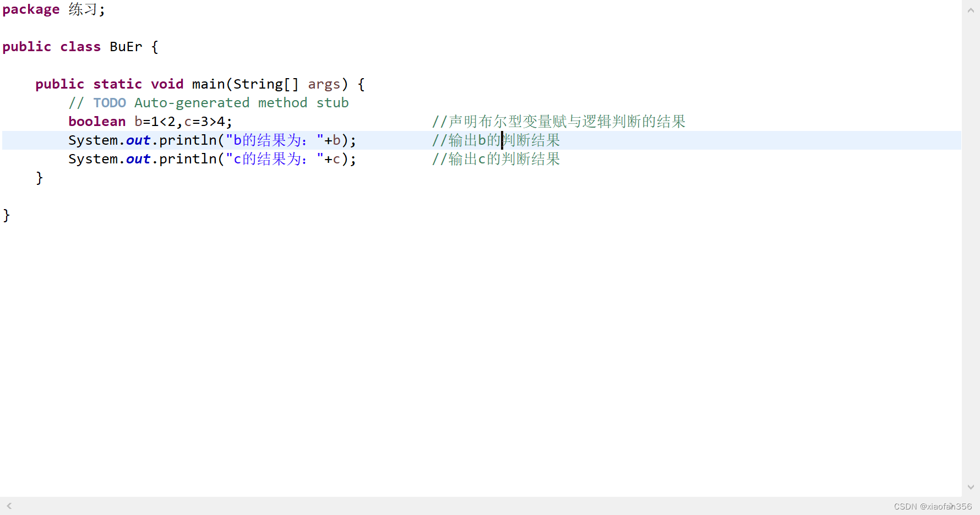Click the back chevron in the bottom bar
980x515 pixels.
9,506
